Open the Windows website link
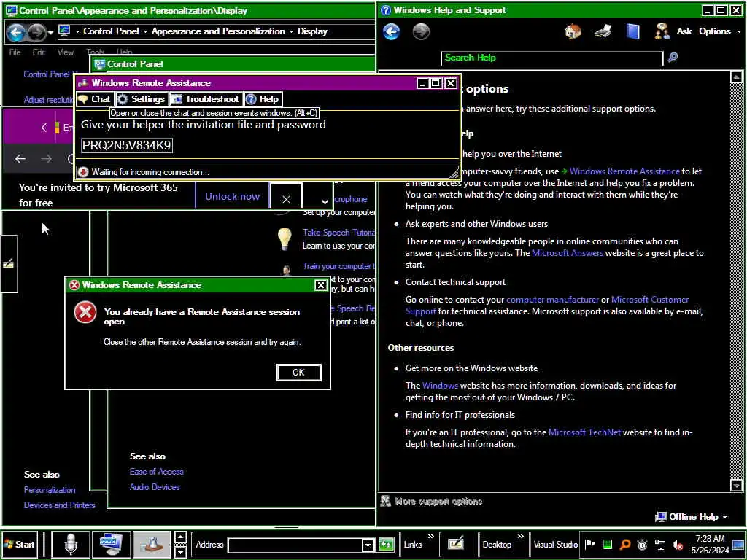Screen dimensions: 747x560 pos(440,386)
